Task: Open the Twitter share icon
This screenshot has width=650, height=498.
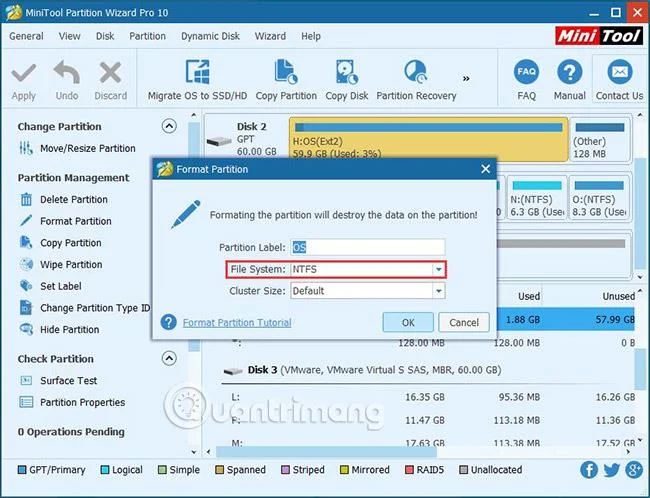Action: point(611,470)
